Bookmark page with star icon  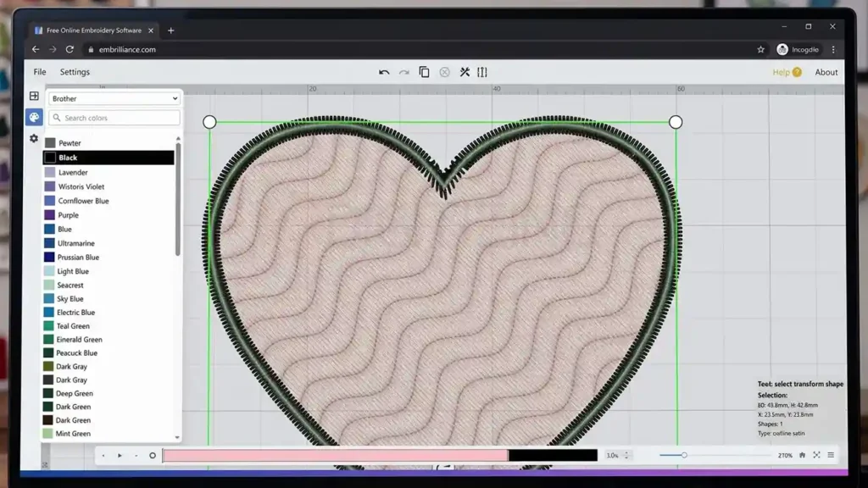[760, 49]
